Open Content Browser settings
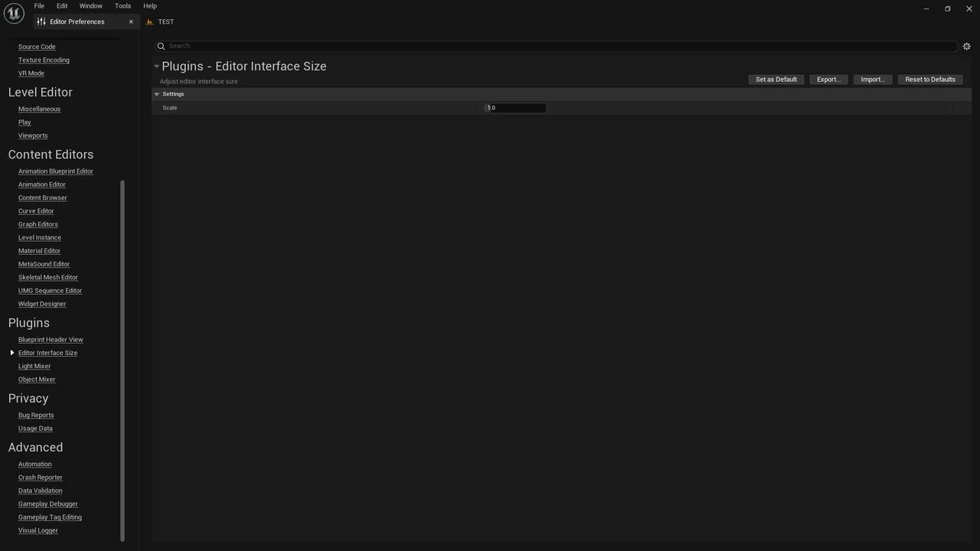 pos(43,197)
